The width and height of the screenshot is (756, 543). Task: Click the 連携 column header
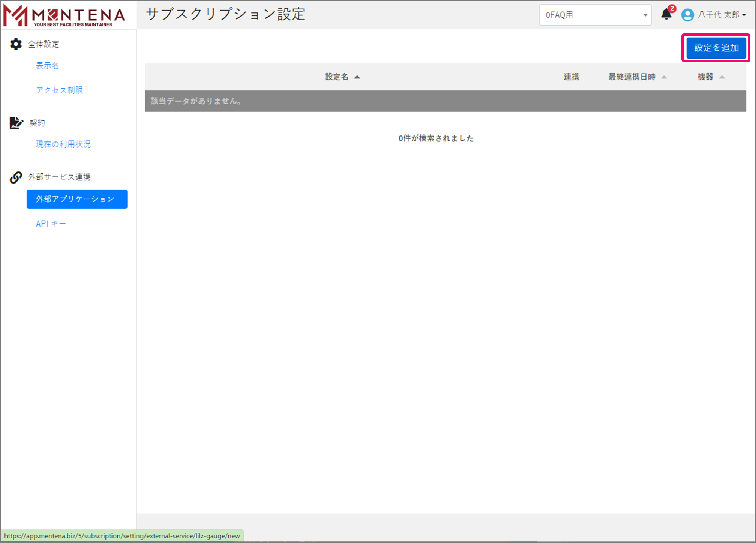tap(571, 77)
